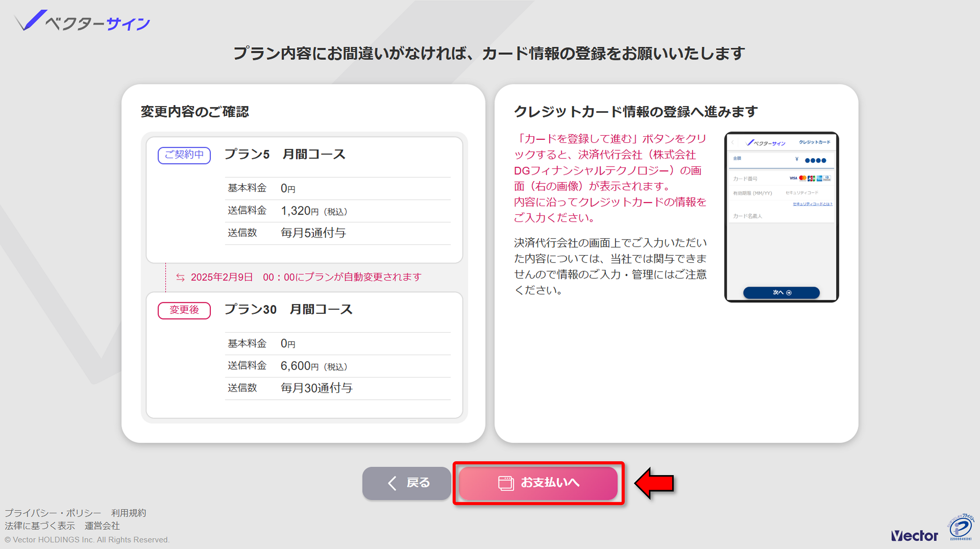Open the プライバシー・ポリシー link
The width and height of the screenshot is (980, 549).
pyautogui.click(x=53, y=513)
